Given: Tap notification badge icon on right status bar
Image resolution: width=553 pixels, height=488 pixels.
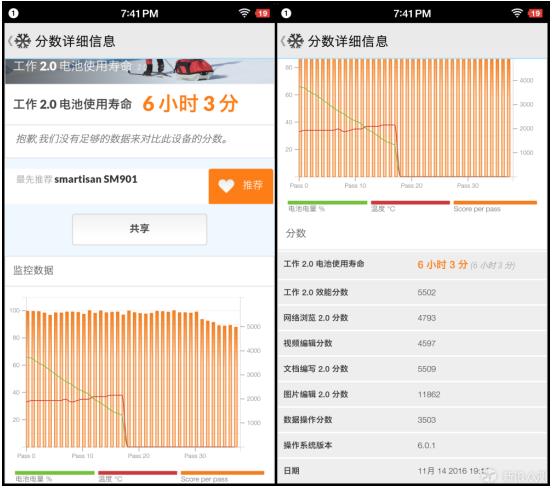Looking at the screenshot, I should click(x=286, y=13).
